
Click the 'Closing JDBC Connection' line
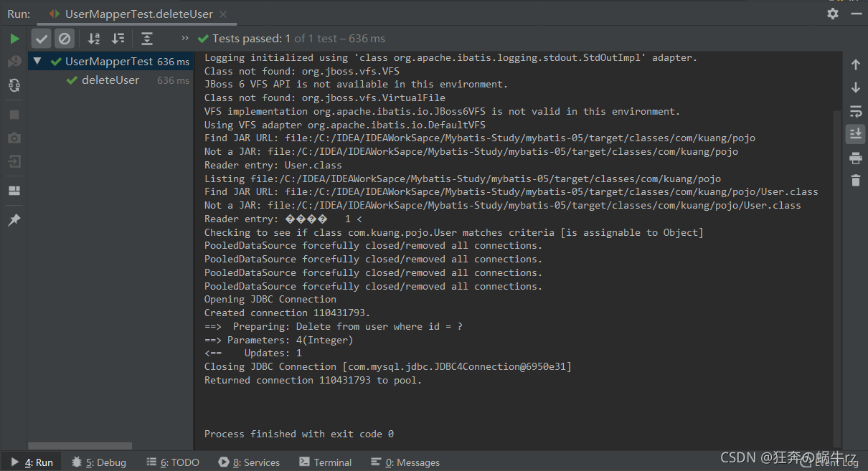[388, 366]
